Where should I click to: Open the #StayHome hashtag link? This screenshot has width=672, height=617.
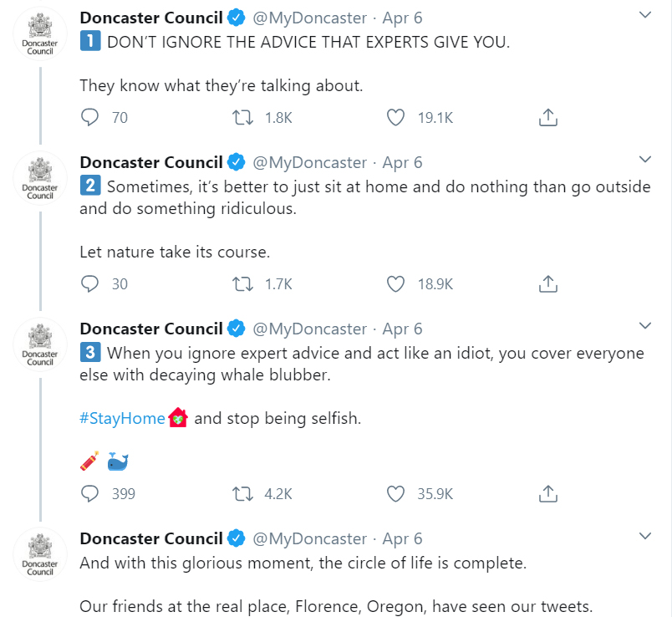click(122, 418)
